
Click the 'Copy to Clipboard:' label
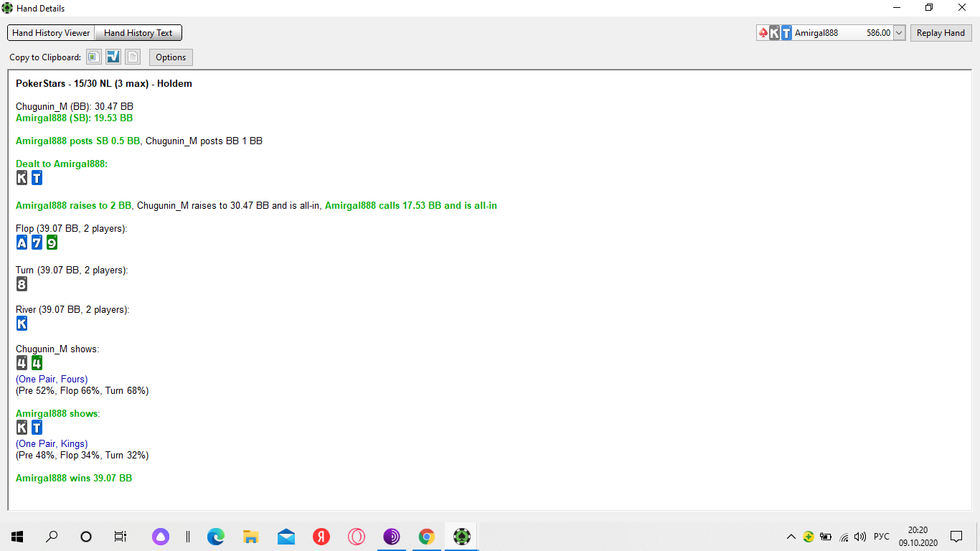click(45, 57)
